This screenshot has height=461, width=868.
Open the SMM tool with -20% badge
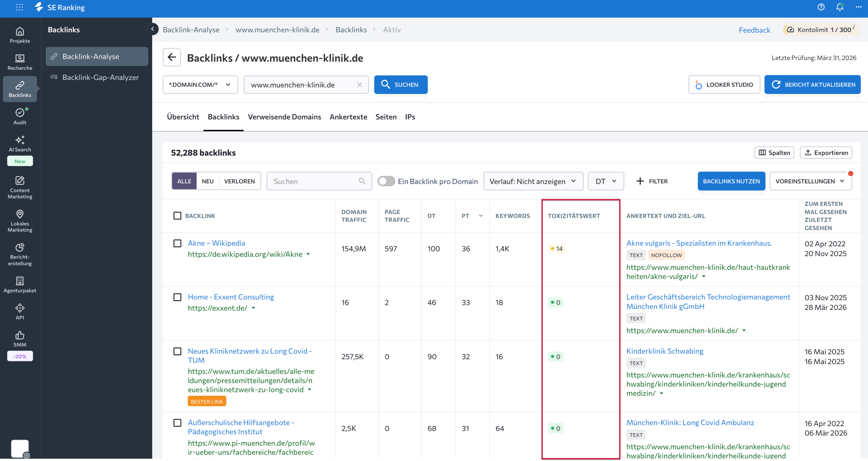coord(20,339)
